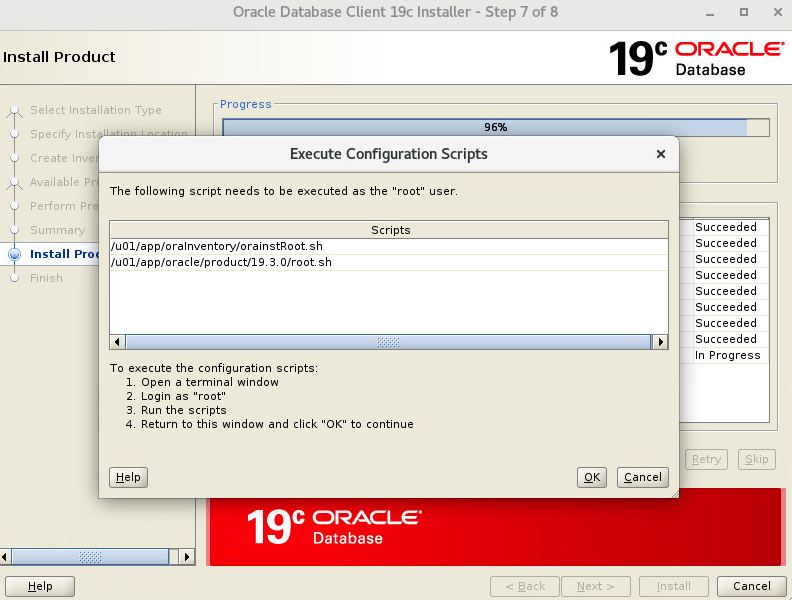Click the disabled Next button
The height and width of the screenshot is (600, 792).
596,586
